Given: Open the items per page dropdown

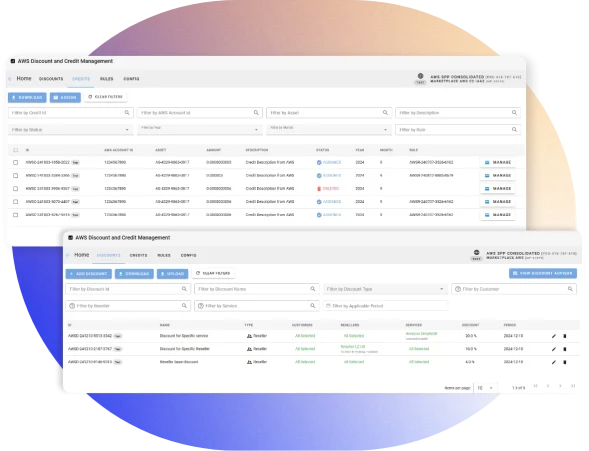Looking at the screenshot, I should tap(485, 388).
